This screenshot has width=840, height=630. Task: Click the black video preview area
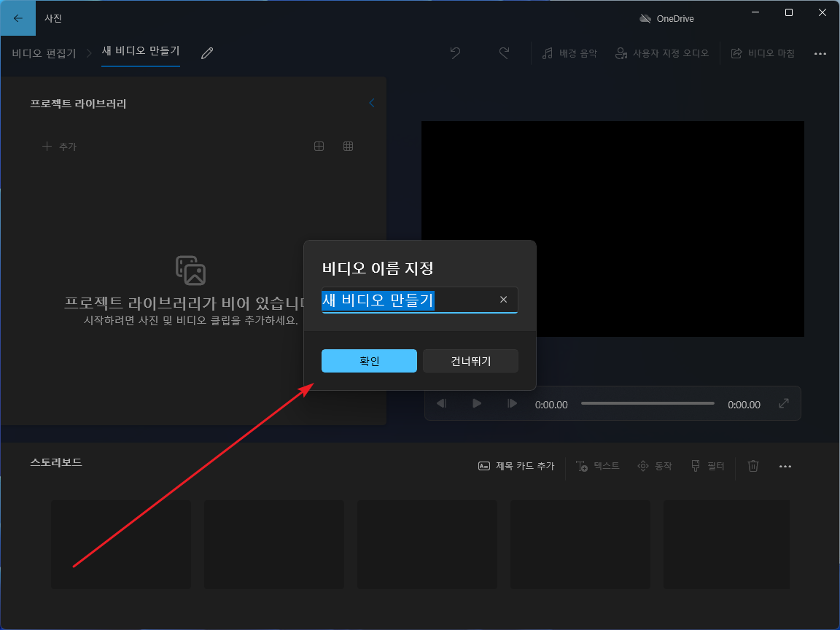[x=612, y=229]
